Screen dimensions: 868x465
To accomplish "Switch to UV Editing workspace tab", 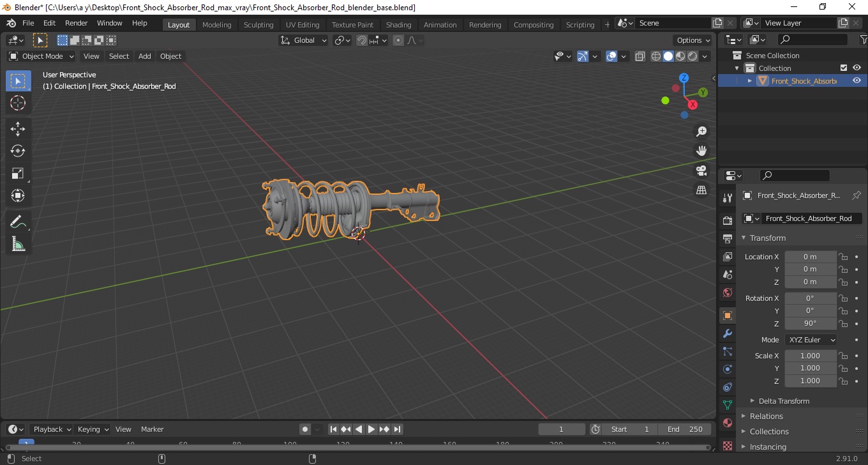I will (x=303, y=25).
